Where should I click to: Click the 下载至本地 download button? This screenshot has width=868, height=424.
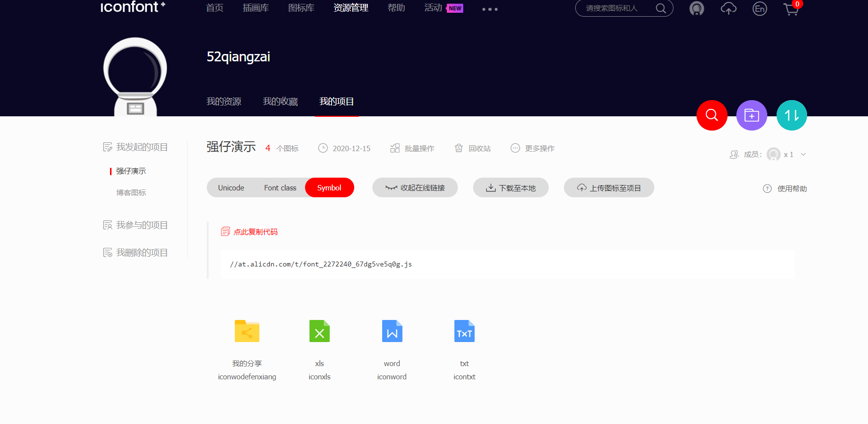pyautogui.click(x=510, y=188)
